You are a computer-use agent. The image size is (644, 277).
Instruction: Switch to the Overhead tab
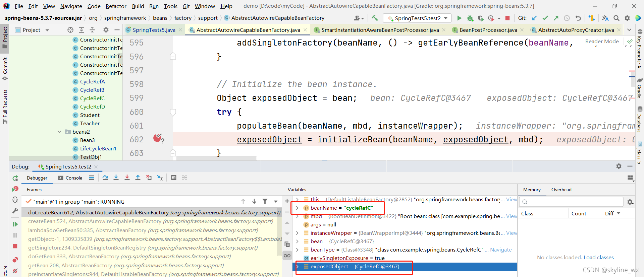pyautogui.click(x=561, y=190)
